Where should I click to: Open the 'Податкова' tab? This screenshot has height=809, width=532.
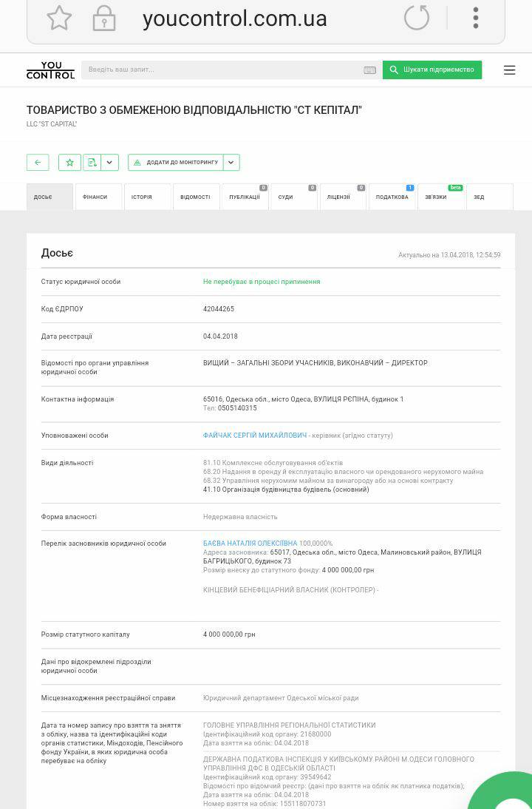[x=392, y=197]
